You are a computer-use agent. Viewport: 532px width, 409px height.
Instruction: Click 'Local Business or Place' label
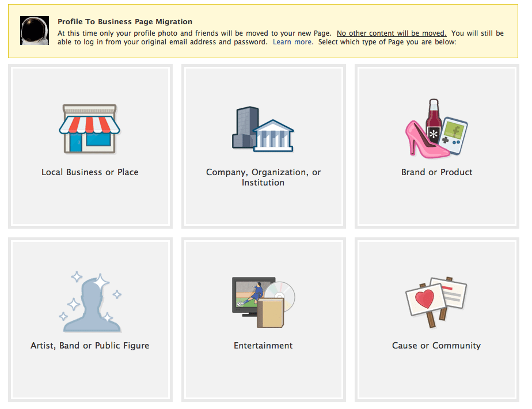pos(90,172)
